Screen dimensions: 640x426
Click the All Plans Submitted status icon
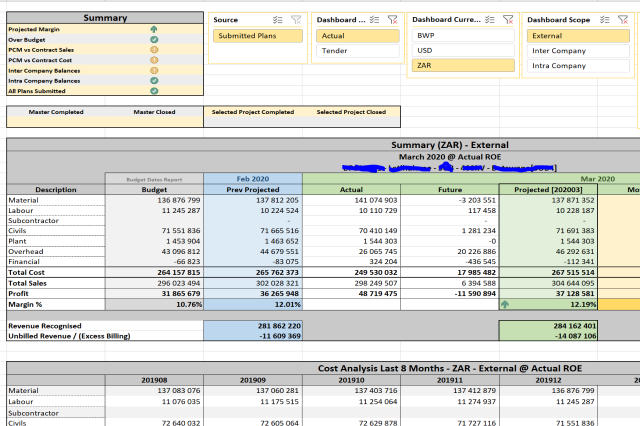point(152,91)
